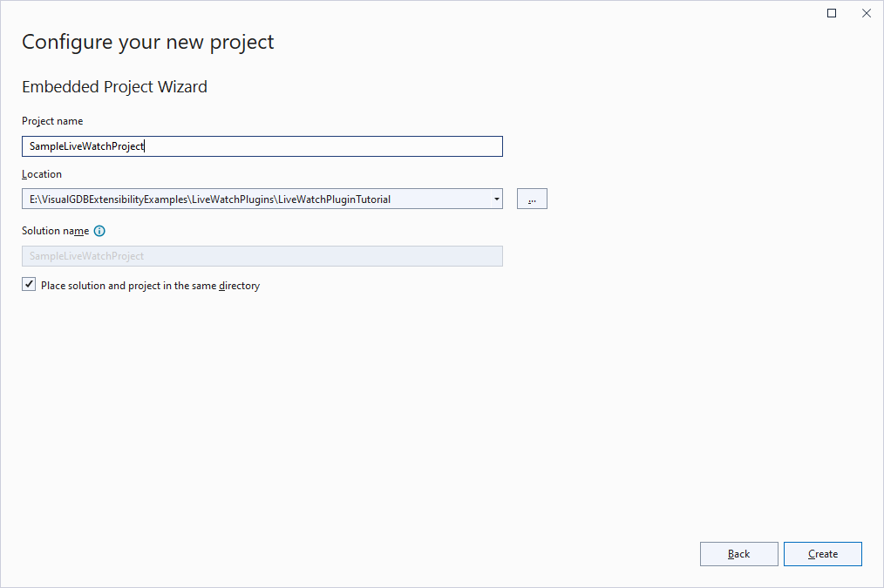Expand the Location dropdown arrow
Screen dimensions: 884x588
tap(496, 199)
